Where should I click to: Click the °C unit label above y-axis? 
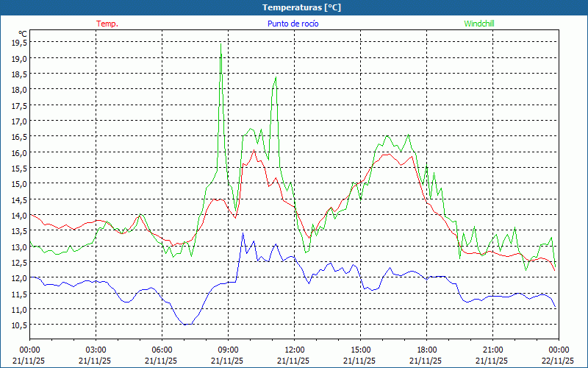click(23, 34)
